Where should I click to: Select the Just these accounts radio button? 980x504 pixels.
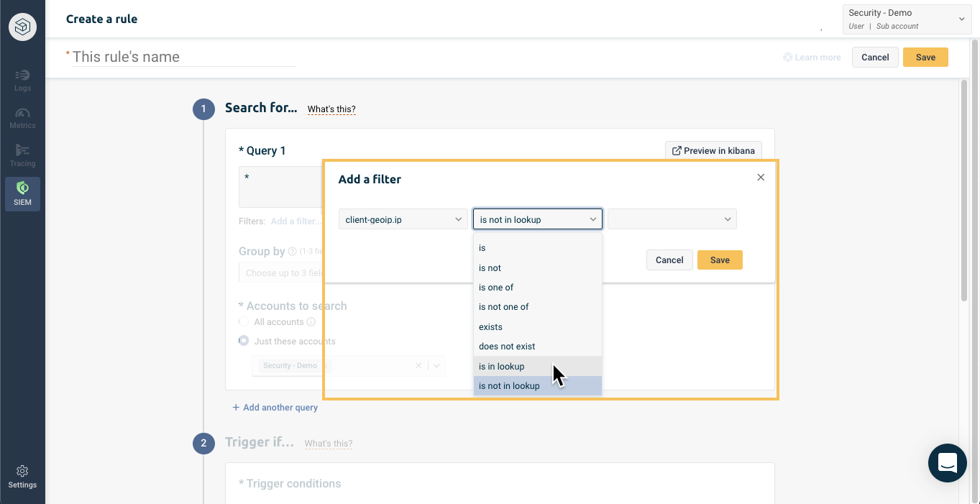click(243, 341)
